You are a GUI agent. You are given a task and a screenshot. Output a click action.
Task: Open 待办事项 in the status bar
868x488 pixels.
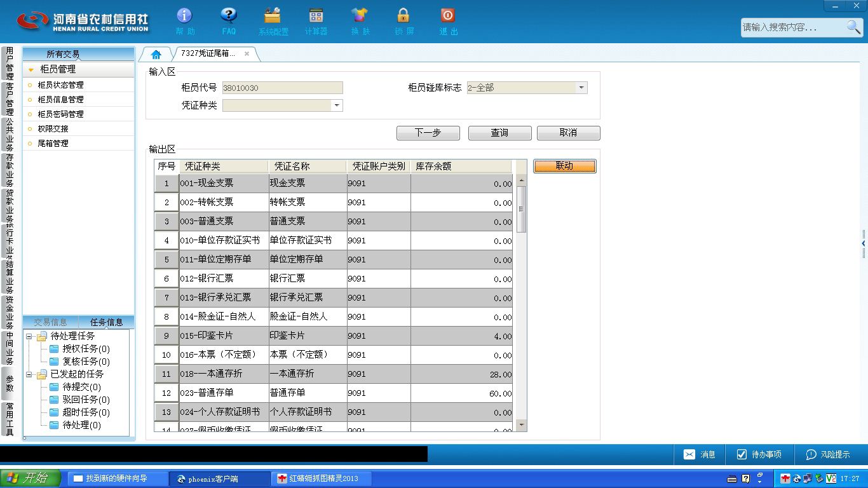point(759,454)
